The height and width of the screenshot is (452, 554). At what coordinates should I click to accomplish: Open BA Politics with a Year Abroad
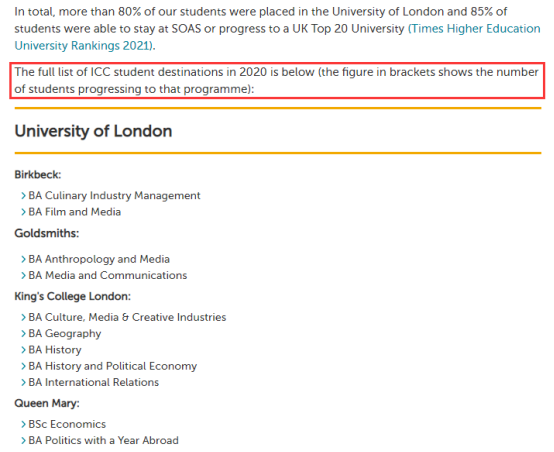point(103,440)
